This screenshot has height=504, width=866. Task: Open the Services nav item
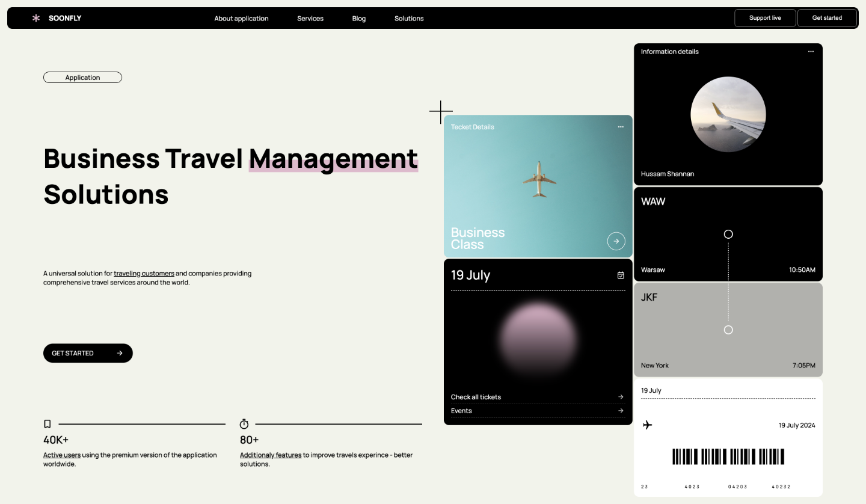[310, 19]
